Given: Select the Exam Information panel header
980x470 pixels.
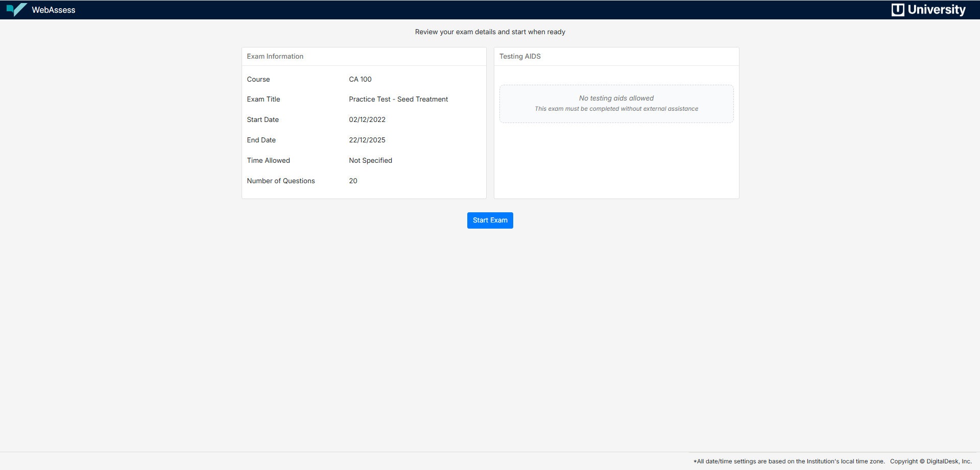Looking at the screenshot, I should (275, 57).
